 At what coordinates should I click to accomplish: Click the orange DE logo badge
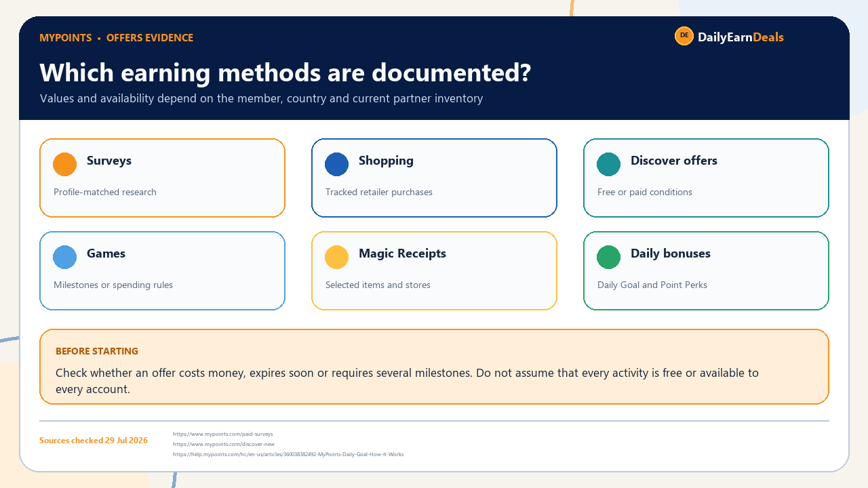tap(684, 36)
